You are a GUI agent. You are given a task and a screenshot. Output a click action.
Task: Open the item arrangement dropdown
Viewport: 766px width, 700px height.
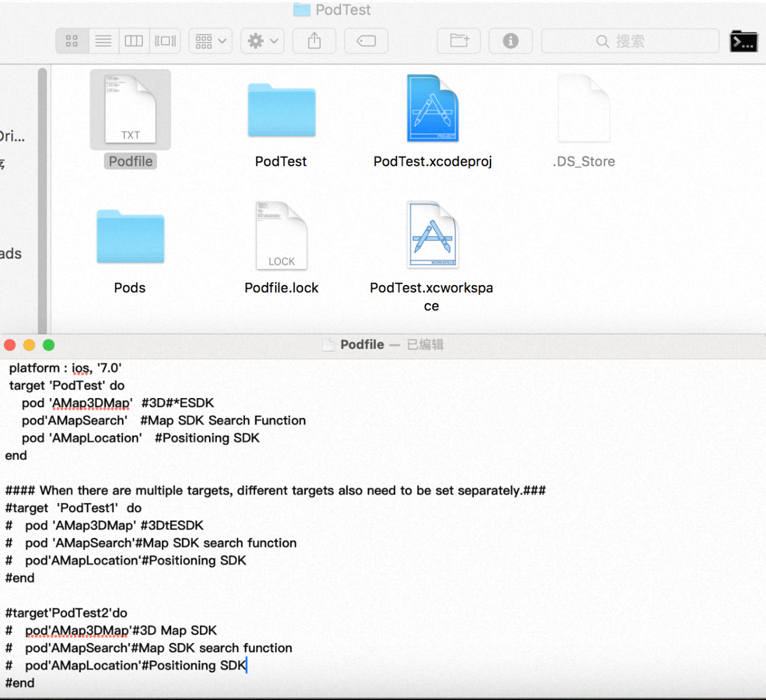click(211, 41)
